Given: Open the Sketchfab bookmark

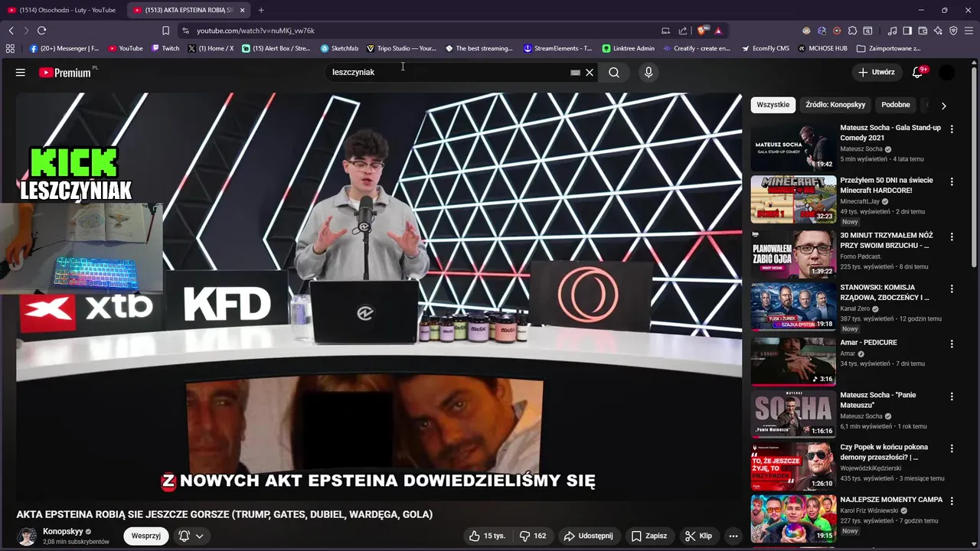Looking at the screenshot, I should [x=339, y=48].
